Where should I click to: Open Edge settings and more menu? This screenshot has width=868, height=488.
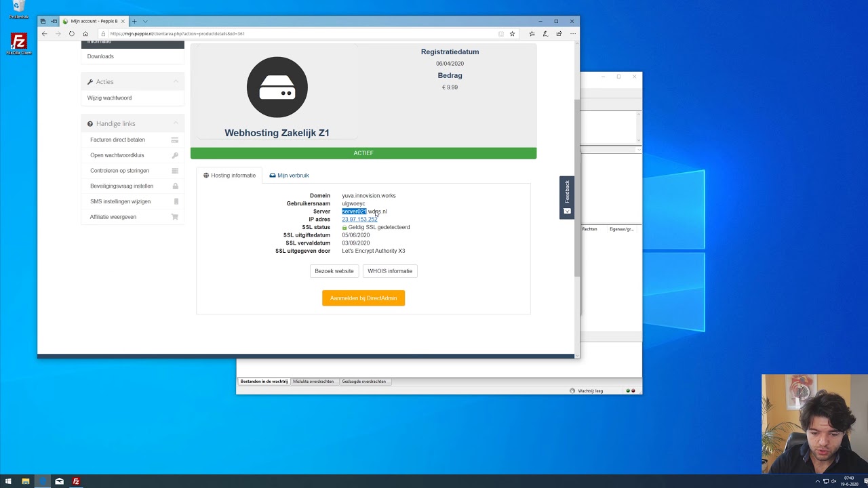[x=572, y=33]
